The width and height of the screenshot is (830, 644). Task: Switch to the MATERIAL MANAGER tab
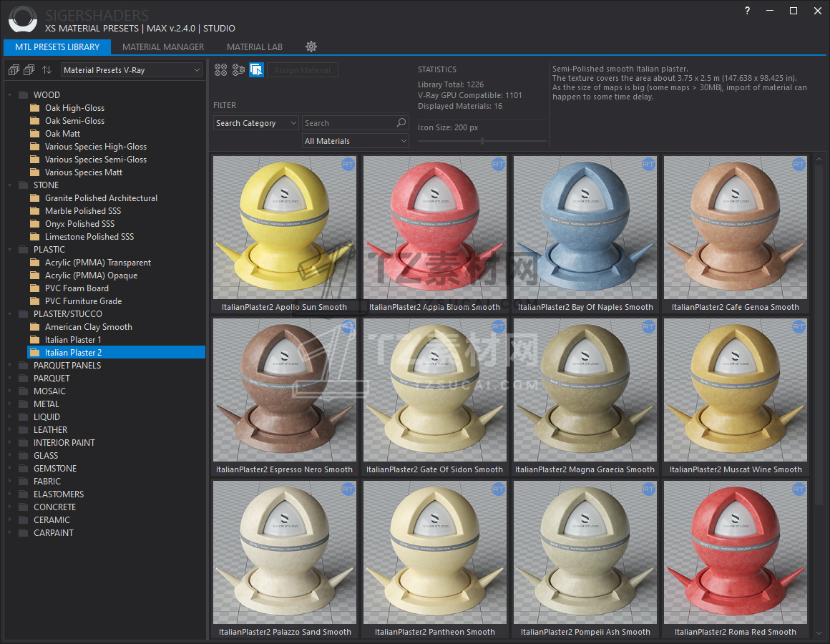[163, 47]
